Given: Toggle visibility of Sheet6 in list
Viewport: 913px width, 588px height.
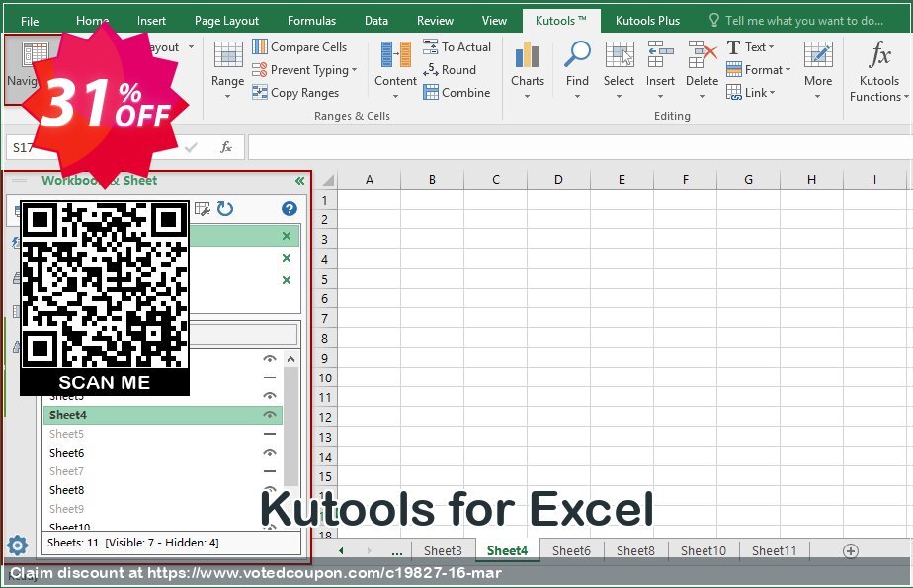Looking at the screenshot, I should coord(269,453).
